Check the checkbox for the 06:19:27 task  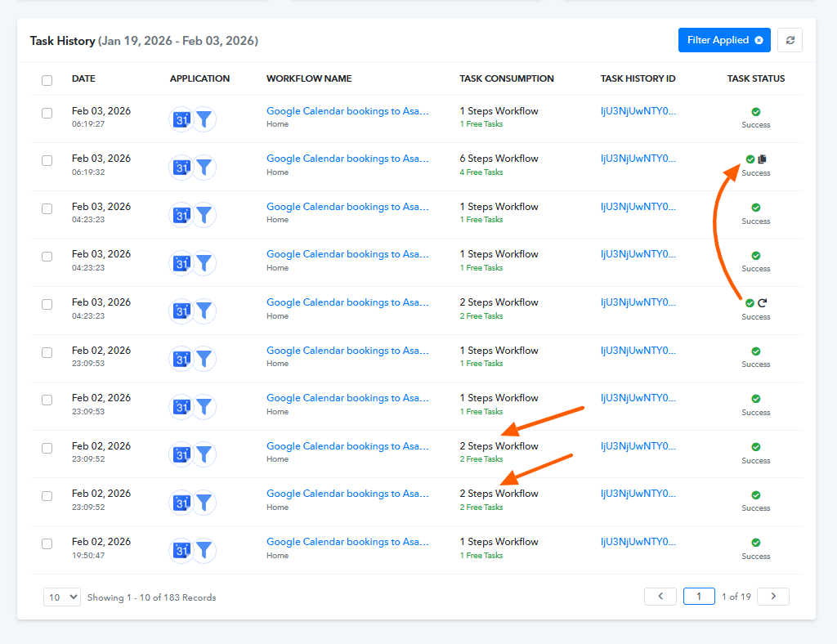click(x=47, y=113)
